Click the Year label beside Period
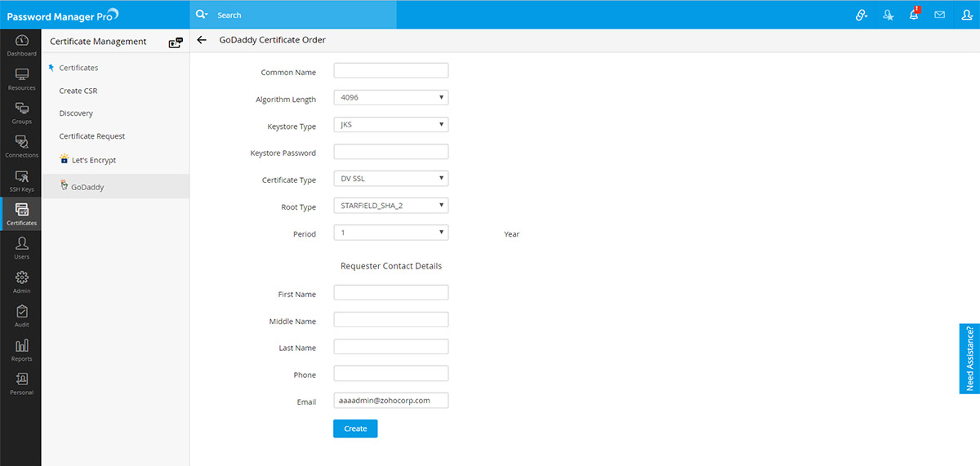The height and width of the screenshot is (466, 980). click(512, 234)
